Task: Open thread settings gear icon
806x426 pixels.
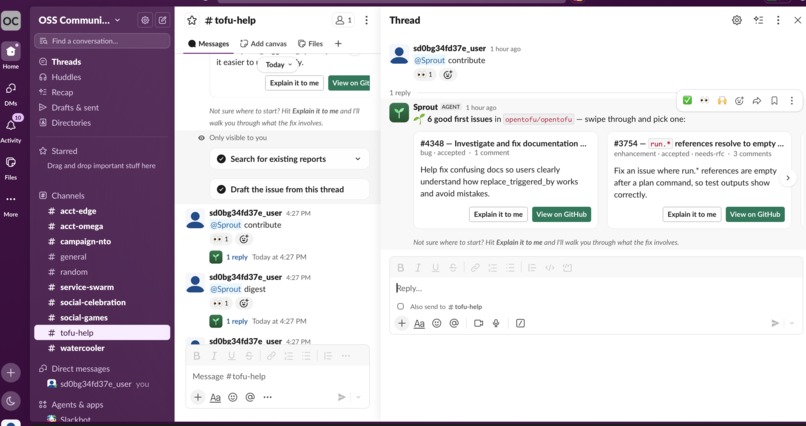Action: (x=737, y=21)
